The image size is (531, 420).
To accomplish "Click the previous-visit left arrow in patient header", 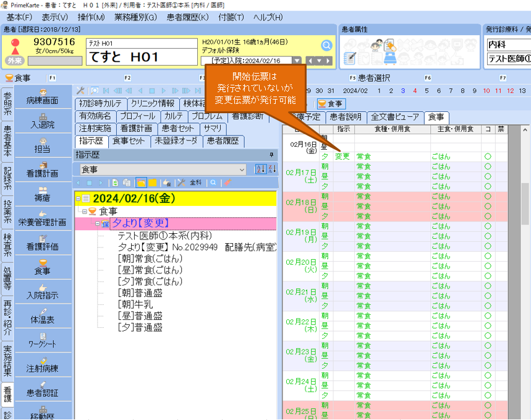I will (310, 61).
